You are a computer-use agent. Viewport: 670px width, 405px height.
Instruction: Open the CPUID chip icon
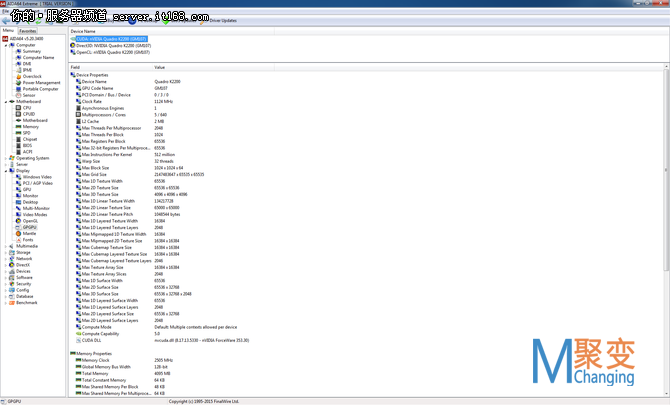point(18,114)
